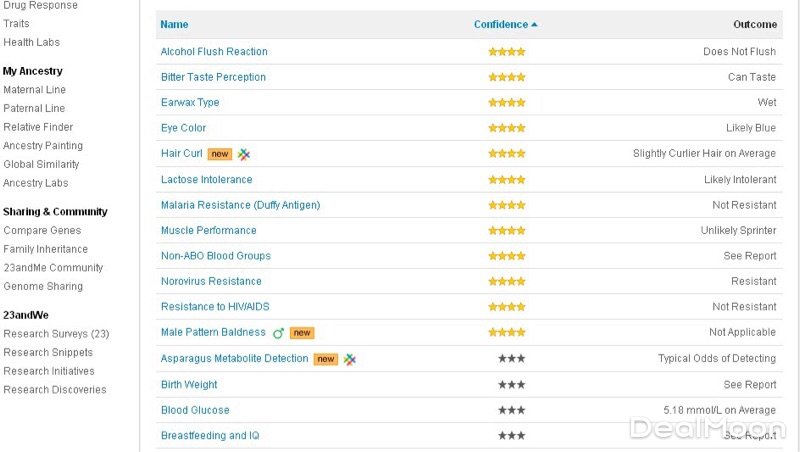Open the Lactose Intolerance report link
The height and width of the screenshot is (452, 800).
(206, 180)
